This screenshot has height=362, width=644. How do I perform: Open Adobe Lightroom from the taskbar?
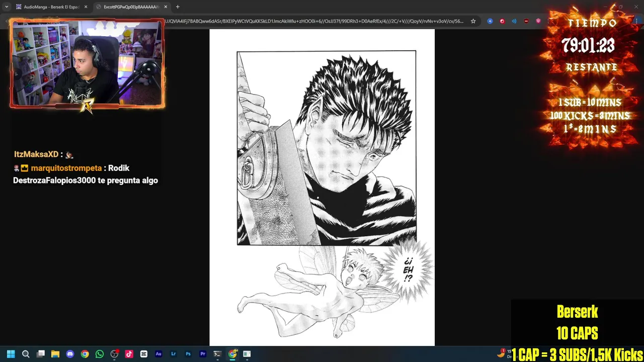[174, 354]
